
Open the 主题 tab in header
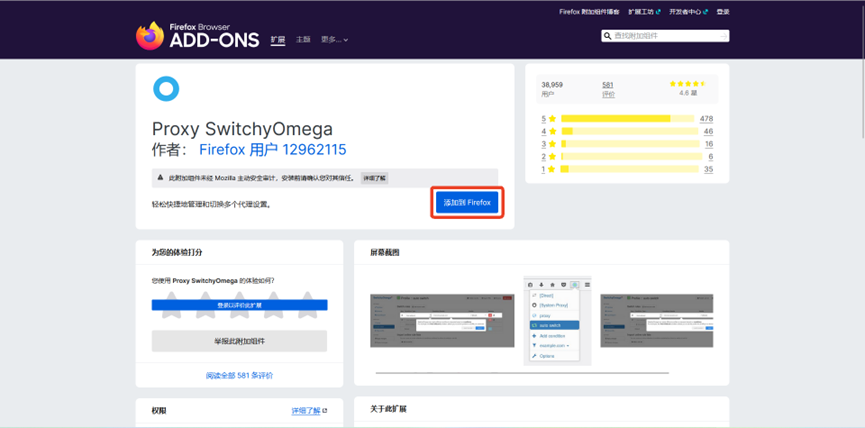tap(303, 40)
